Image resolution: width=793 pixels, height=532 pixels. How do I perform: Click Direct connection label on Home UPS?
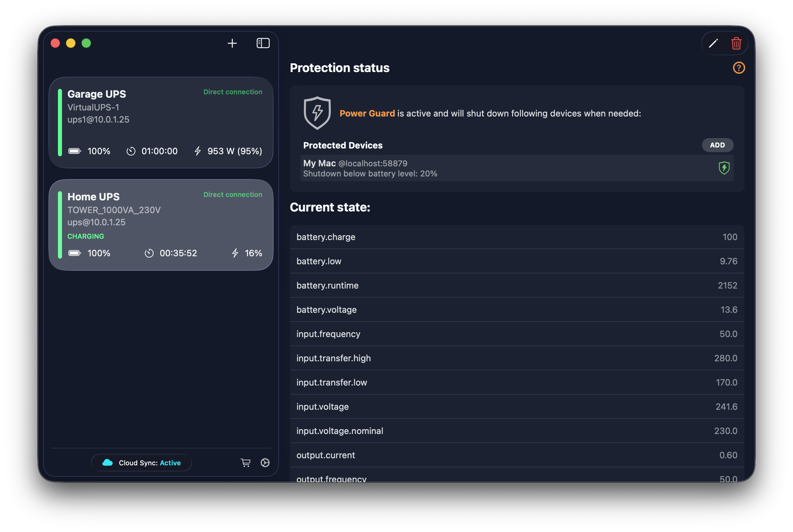click(233, 195)
